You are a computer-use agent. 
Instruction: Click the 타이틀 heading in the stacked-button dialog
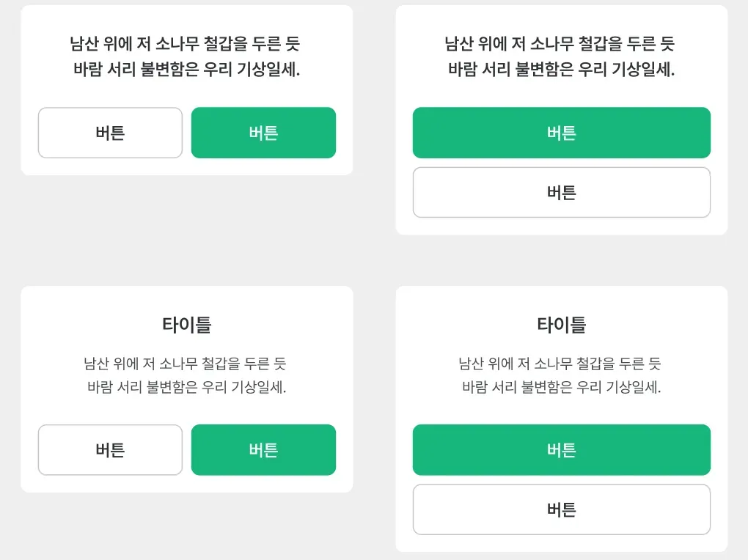click(x=561, y=325)
